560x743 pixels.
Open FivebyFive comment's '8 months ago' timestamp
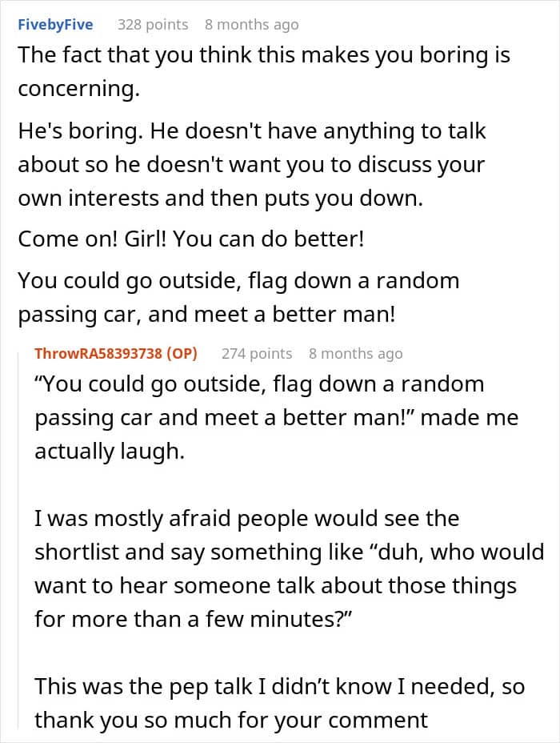(252, 24)
